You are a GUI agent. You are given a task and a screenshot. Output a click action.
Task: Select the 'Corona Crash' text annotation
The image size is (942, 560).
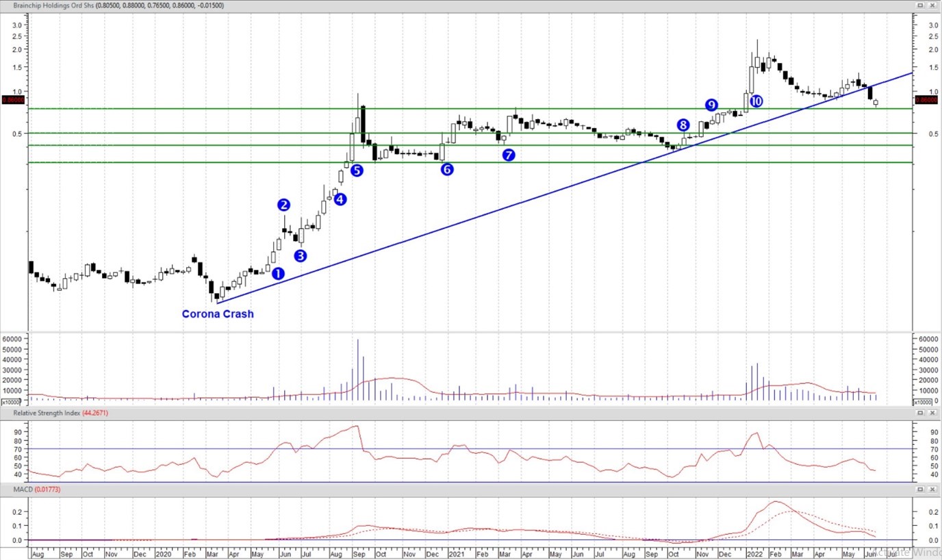pos(218,314)
